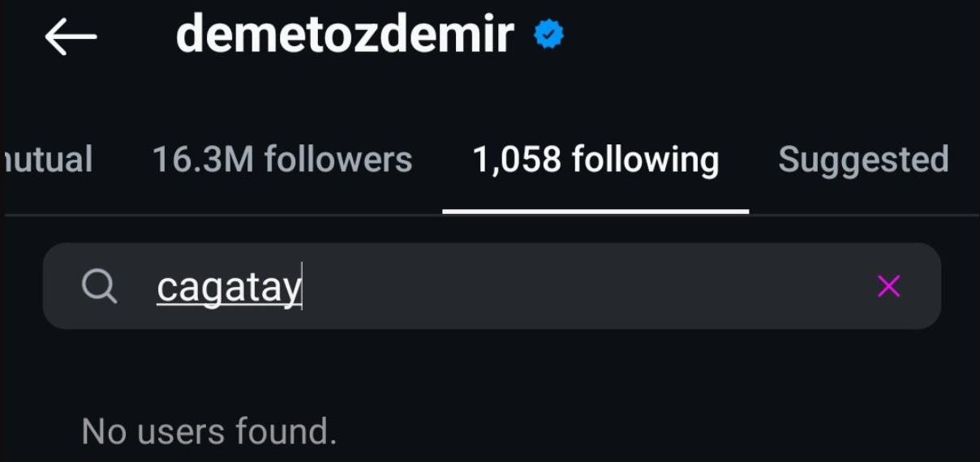Click the partially hidden mutual label
This screenshot has height=462, width=980.
click(x=49, y=160)
